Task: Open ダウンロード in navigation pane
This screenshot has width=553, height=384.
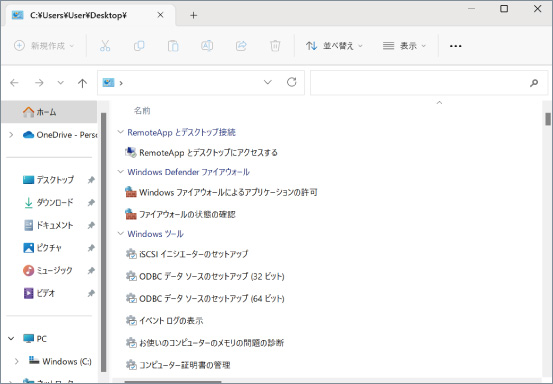Action: [x=55, y=202]
